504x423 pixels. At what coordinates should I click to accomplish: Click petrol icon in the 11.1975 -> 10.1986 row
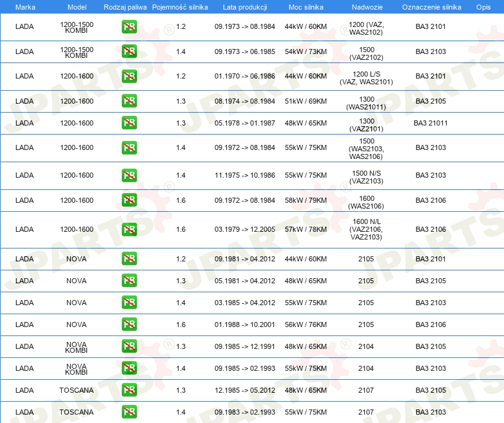click(129, 175)
